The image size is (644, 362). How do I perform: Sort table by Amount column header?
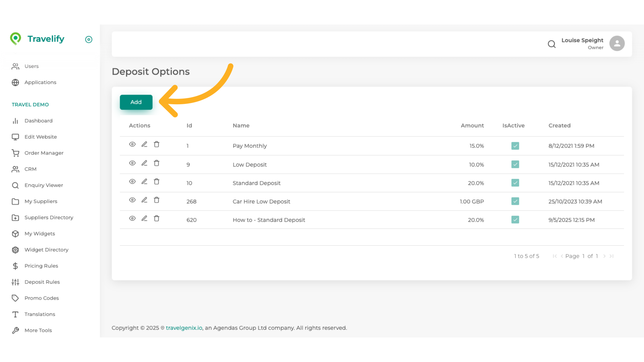(x=472, y=125)
